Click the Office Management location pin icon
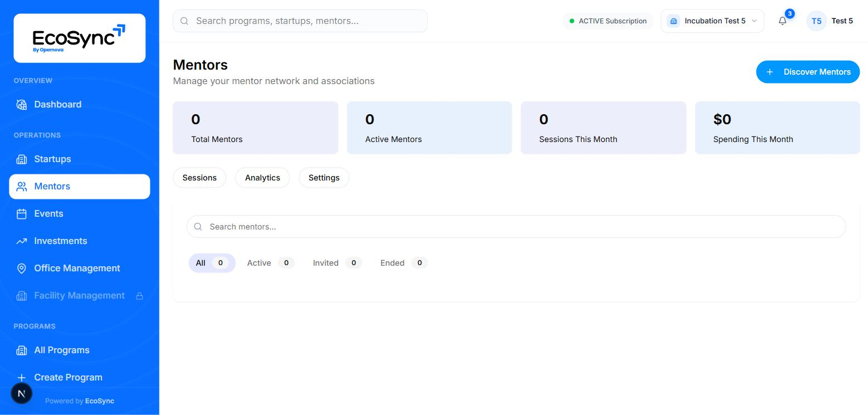868x415 pixels. point(22,268)
